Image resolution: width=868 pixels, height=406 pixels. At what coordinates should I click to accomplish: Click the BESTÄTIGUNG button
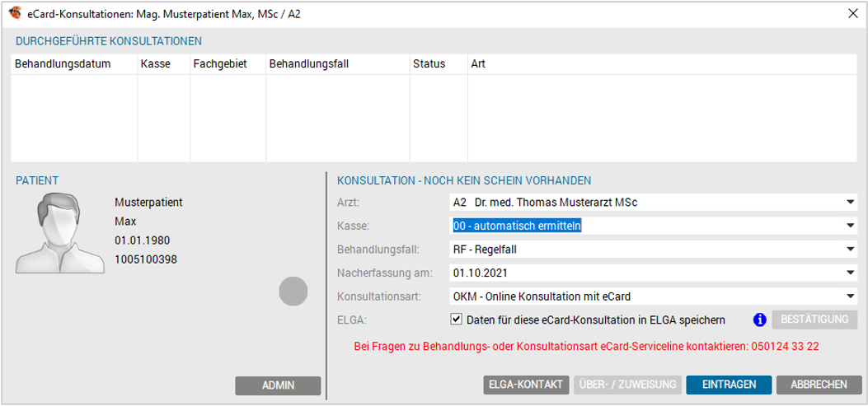click(814, 320)
